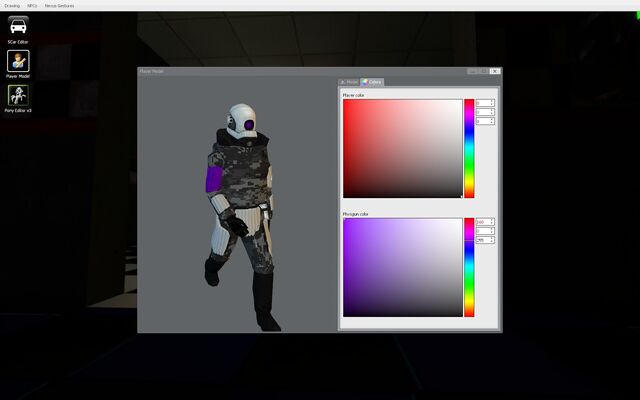The width and height of the screenshot is (640, 400).
Task: Open the Nexus Gestures menu
Action: point(60,6)
